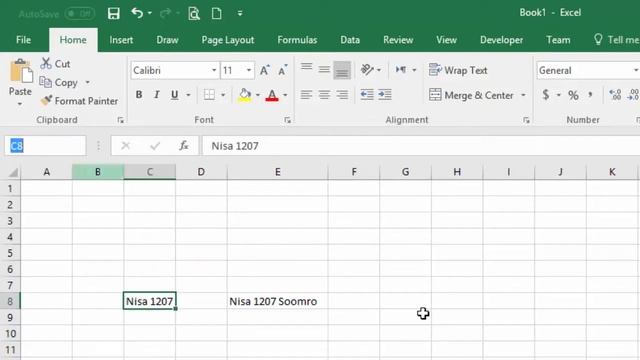Open text direction options
The width and height of the screenshot is (640, 360).
(x=405, y=70)
